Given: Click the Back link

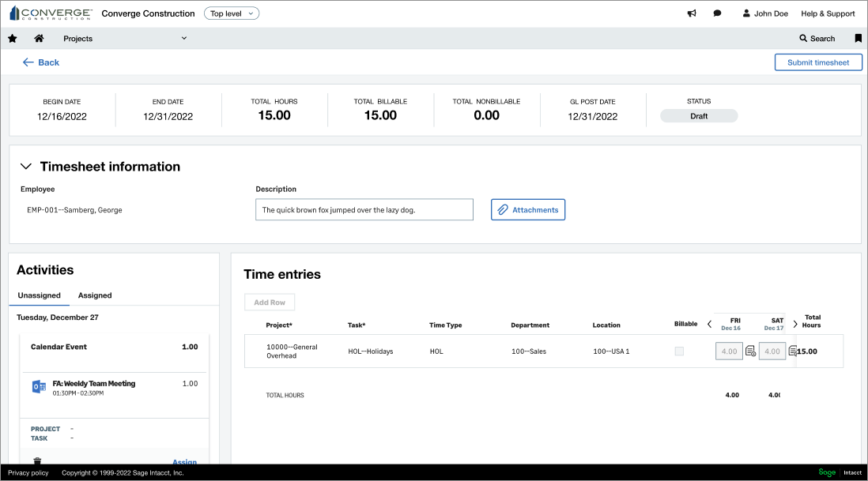Looking at the screenshot, I should pyautogui.click(x=41, y=62).
